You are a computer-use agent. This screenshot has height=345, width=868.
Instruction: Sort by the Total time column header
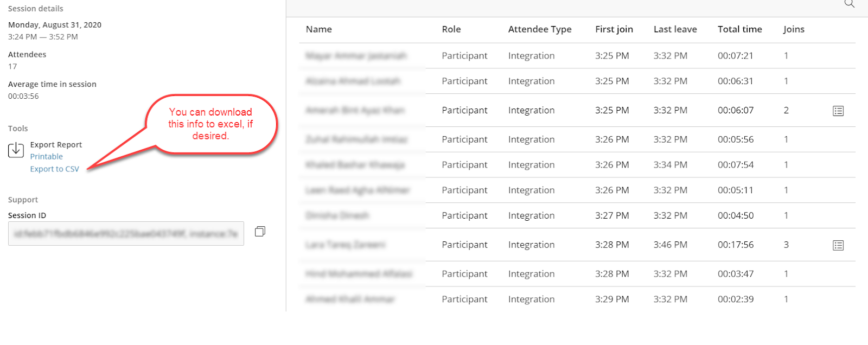[740, 29]
